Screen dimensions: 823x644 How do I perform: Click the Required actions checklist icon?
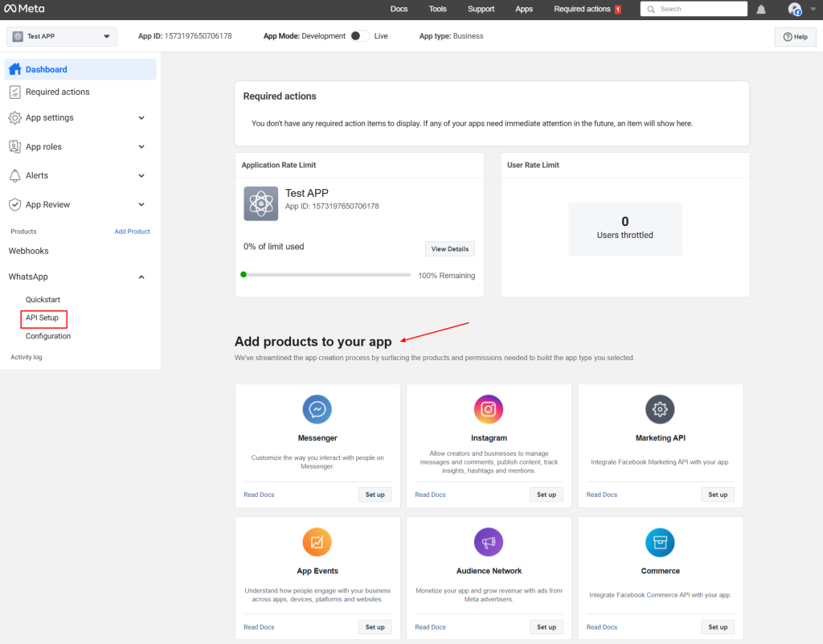click(x=15, y=92)
